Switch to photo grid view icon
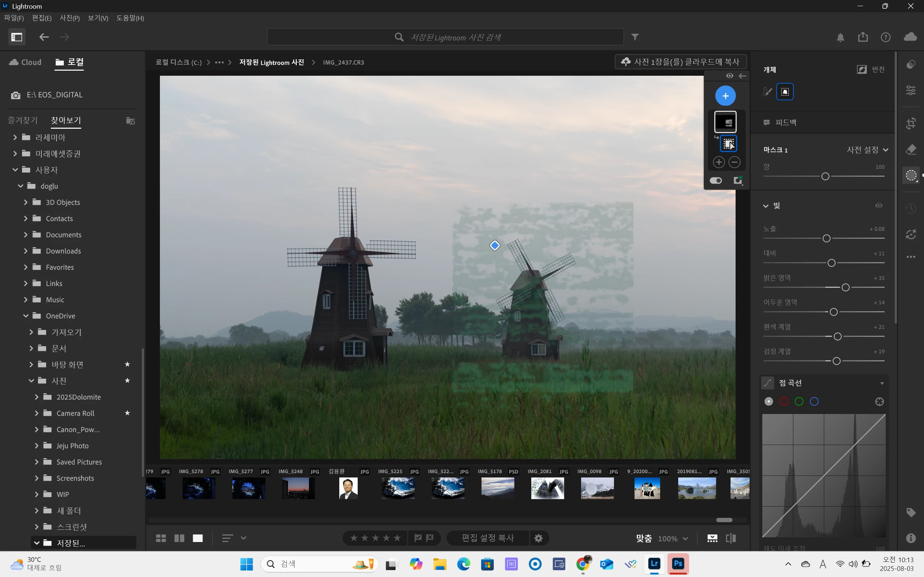The width and height of the screenshot is (924, 577). pyautogui.click(x=161, y=538)
